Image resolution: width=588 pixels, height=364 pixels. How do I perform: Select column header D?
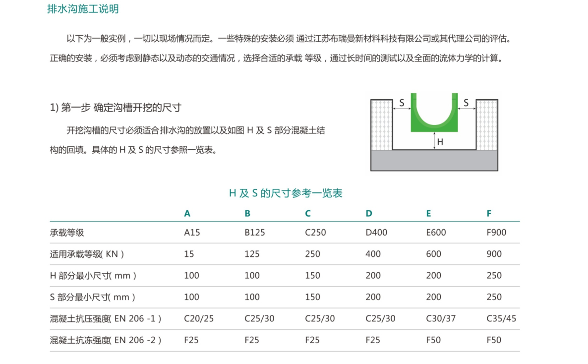click(x=369, y=214)
